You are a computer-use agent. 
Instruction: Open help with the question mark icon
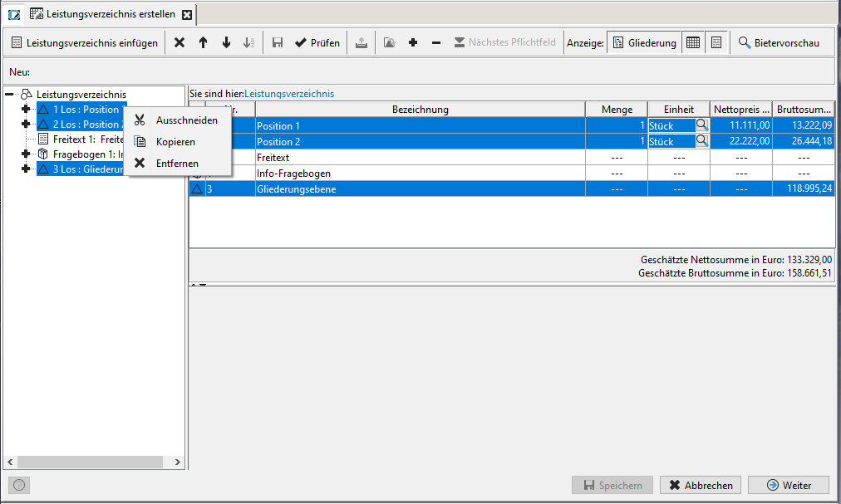tap(19, 485)
